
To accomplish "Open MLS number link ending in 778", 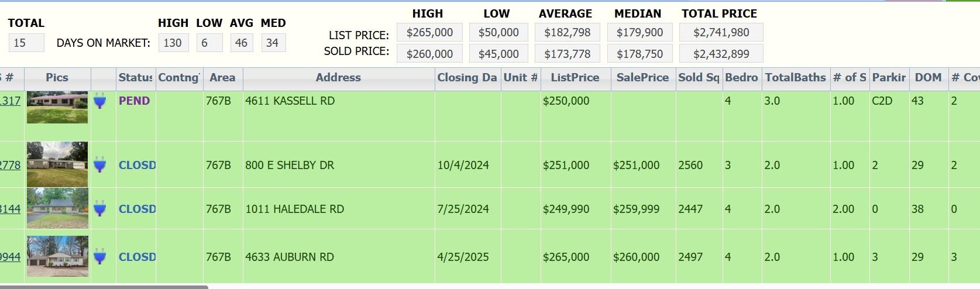I will click(10, 165).
